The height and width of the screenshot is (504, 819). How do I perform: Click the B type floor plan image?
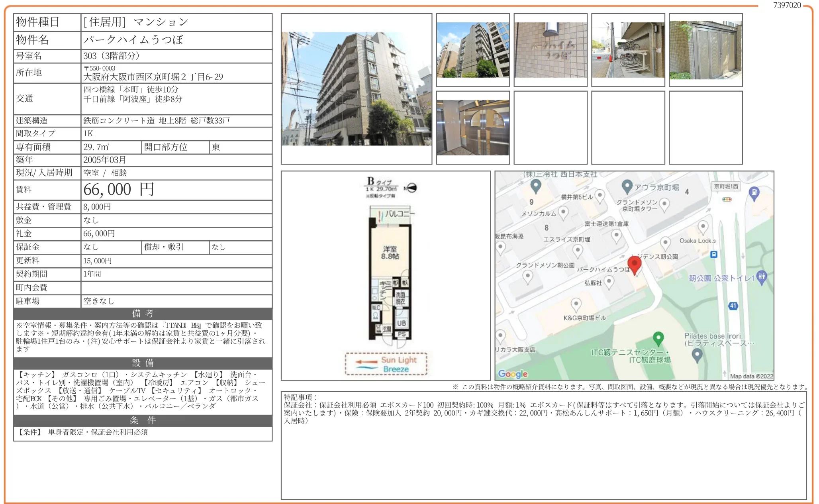coord(390,275)
